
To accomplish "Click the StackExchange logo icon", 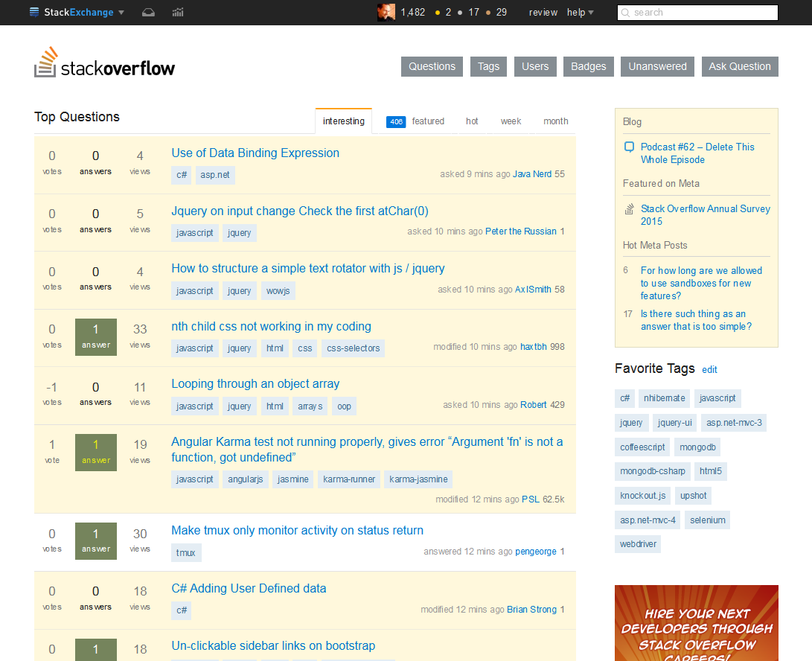I will click(34, 12).
